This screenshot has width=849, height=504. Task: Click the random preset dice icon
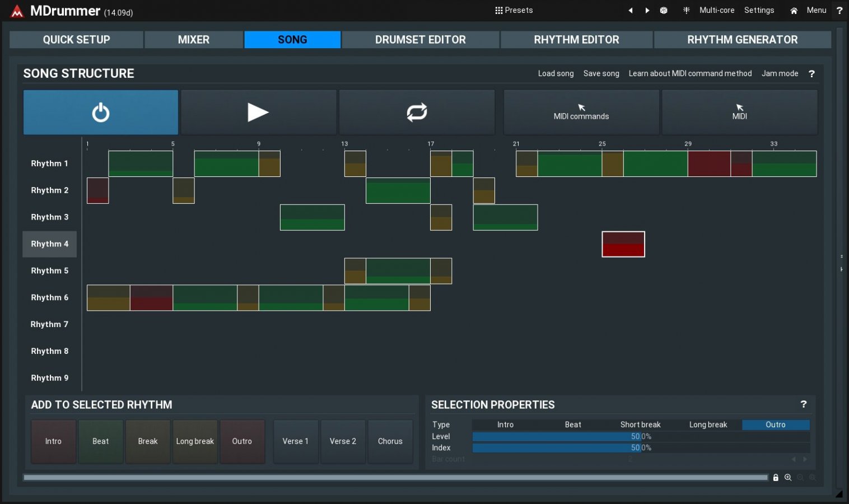tap(664, 11)
